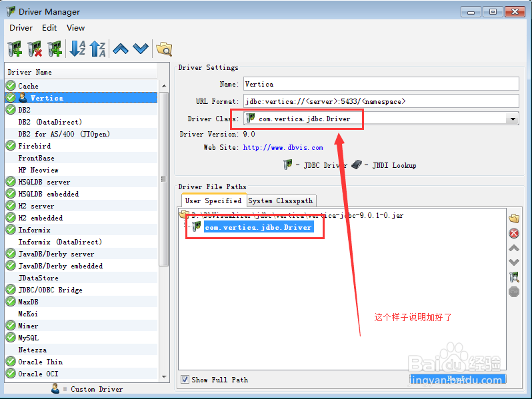Screen dimensions: 532x399
Task: Toggle the Show Full Path checkbox
Action: click(185, 379)
